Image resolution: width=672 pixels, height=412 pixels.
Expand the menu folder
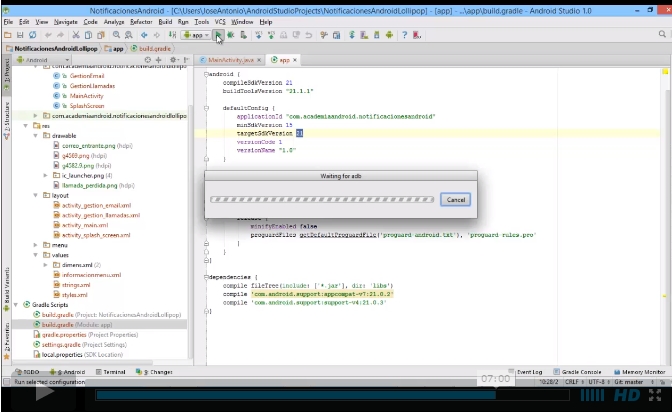(36, 245)
